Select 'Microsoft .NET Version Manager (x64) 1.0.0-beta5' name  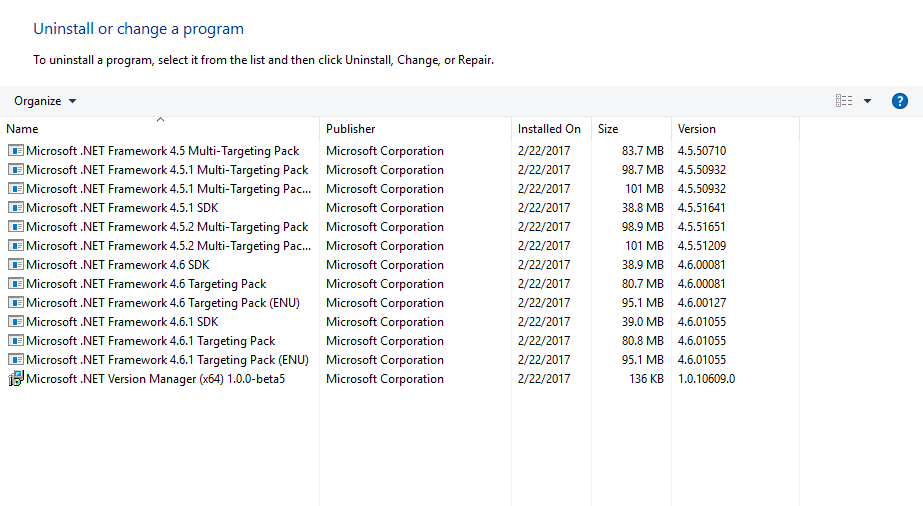click(x=155, y=379)
